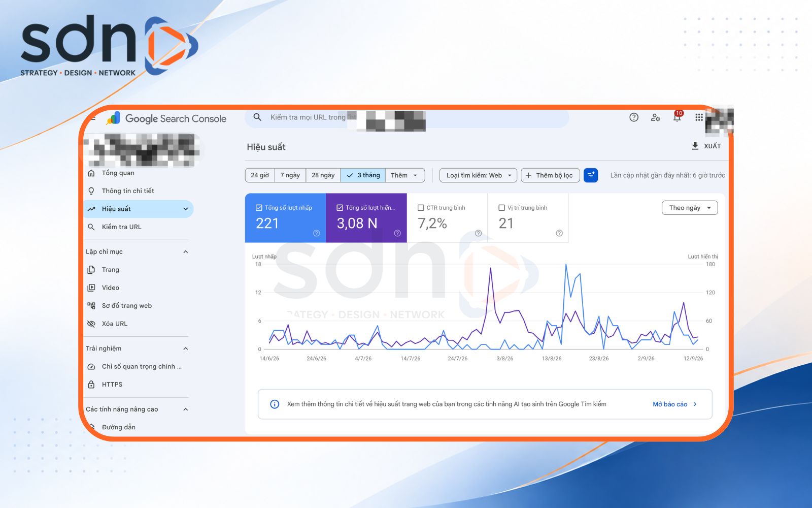Collapse the Lập chỉ mục section
The height and width of the screenshot is (508, 812).
click(185, 252)
